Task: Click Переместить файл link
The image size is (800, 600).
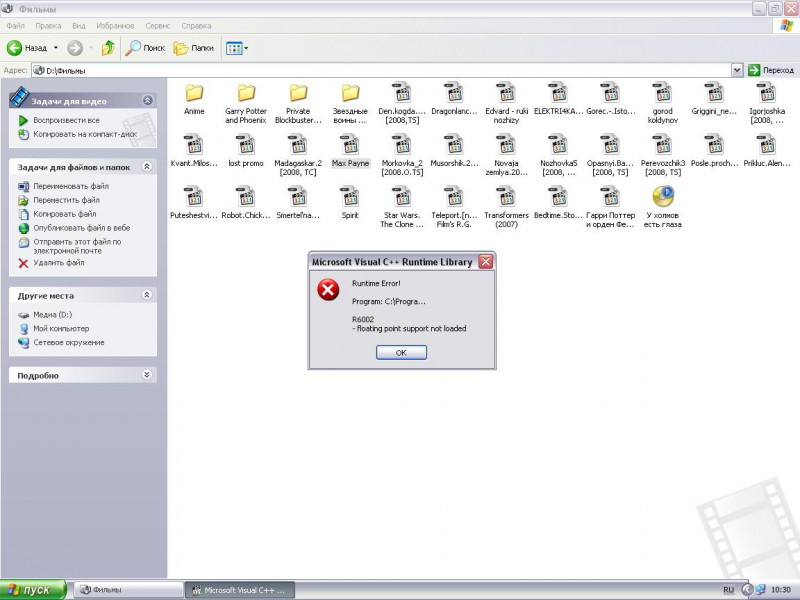Action: tap(66, 200)
